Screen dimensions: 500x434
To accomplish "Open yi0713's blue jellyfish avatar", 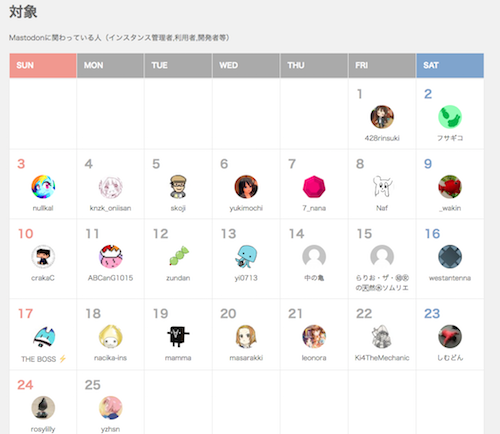I will (246, 257).
